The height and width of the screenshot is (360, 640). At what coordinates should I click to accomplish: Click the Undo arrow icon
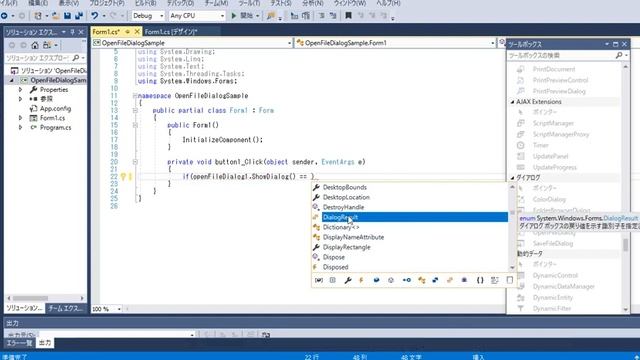point(95,16)
